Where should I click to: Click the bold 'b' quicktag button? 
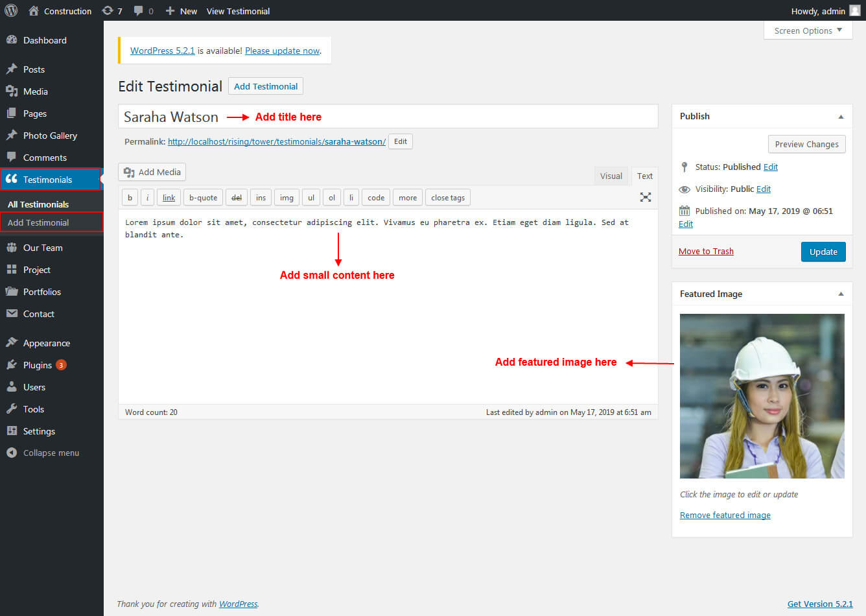coord(130,198)
